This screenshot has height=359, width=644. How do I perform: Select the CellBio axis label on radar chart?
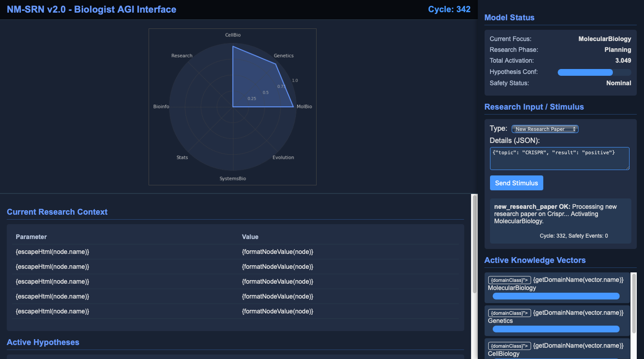233,35
